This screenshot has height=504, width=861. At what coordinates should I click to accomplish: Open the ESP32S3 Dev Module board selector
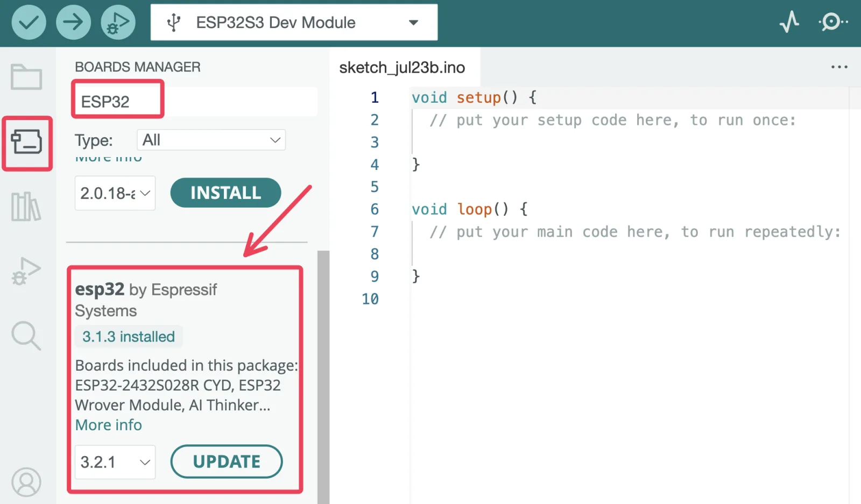pos(294,22)
